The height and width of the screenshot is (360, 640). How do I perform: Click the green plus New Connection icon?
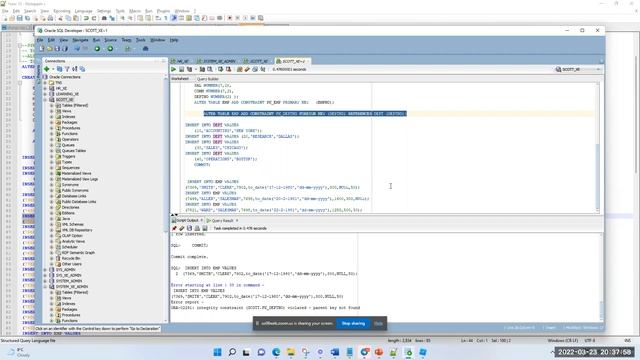(47, 69)
